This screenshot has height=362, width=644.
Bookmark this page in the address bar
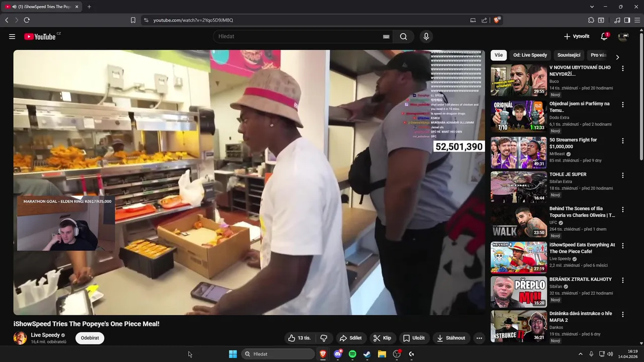(133, 20)
